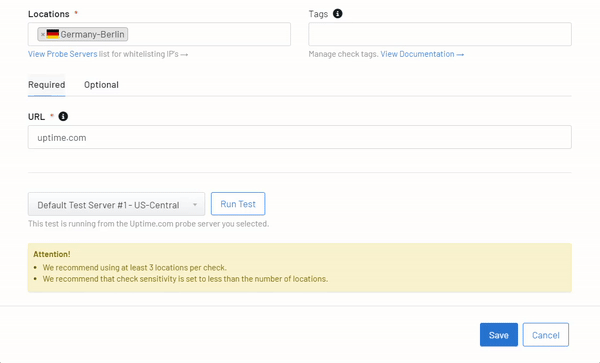Open View Probe Servers link
The height and width of the screenshot is (363, 600).
click(62, 54)
